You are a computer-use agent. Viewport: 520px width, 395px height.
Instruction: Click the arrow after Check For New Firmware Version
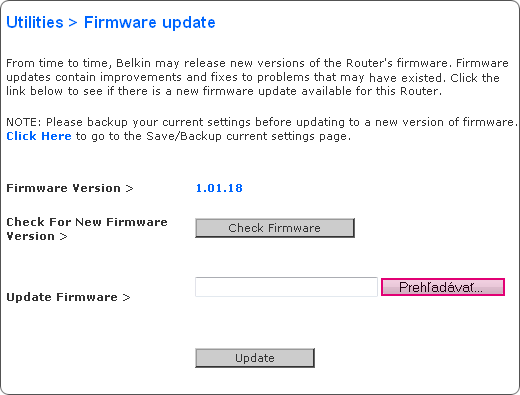tap(63, 237)
